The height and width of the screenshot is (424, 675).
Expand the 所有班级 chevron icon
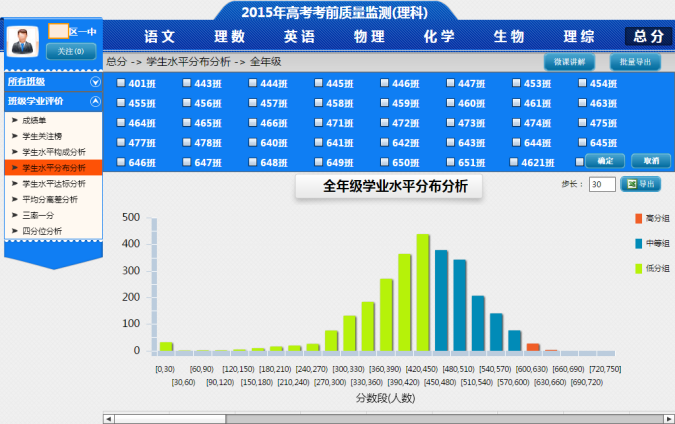[95, 82]
